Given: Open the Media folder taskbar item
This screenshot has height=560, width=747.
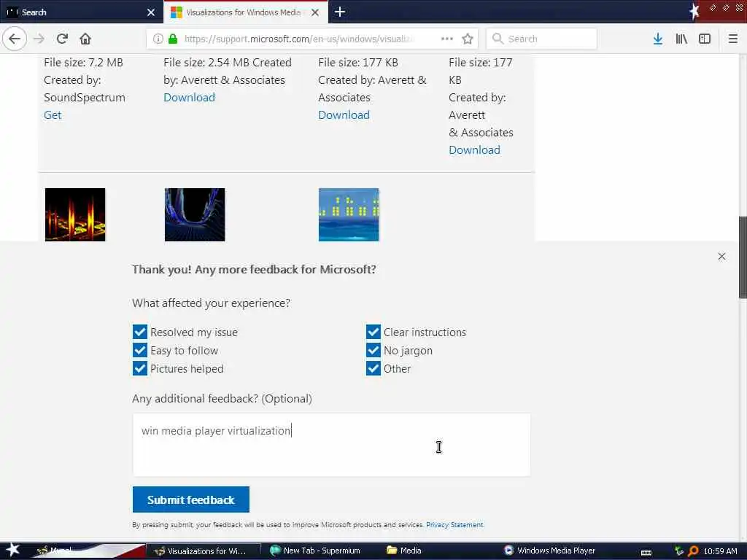Looking at the screenshot, I should [404, 551].
